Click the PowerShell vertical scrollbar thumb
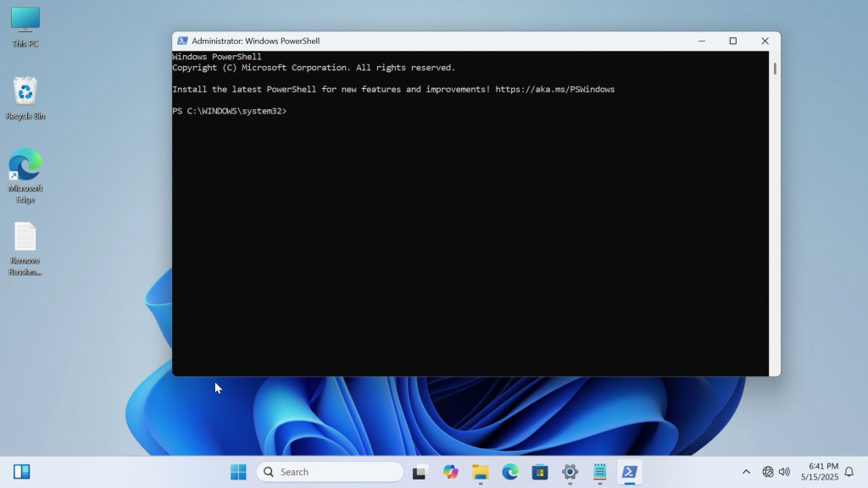The width and height of the screenshot is (868, 488). point(775,69)
